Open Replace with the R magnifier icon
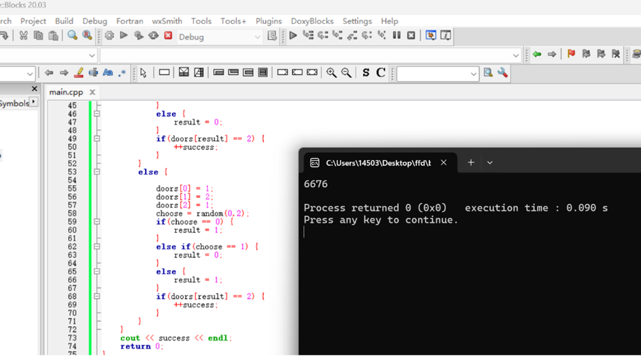The image size is (641, 364). click(x=87, y=35)
